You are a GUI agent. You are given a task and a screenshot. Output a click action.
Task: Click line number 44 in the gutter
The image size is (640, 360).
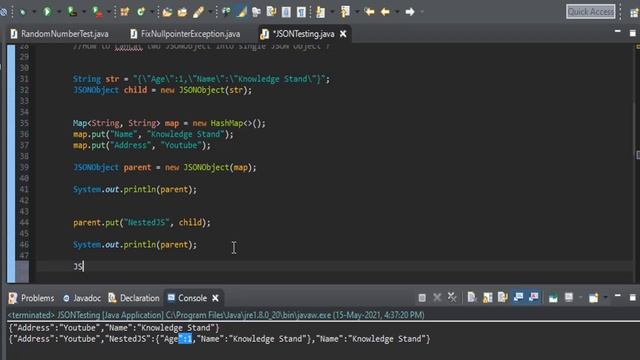[24, 223]
